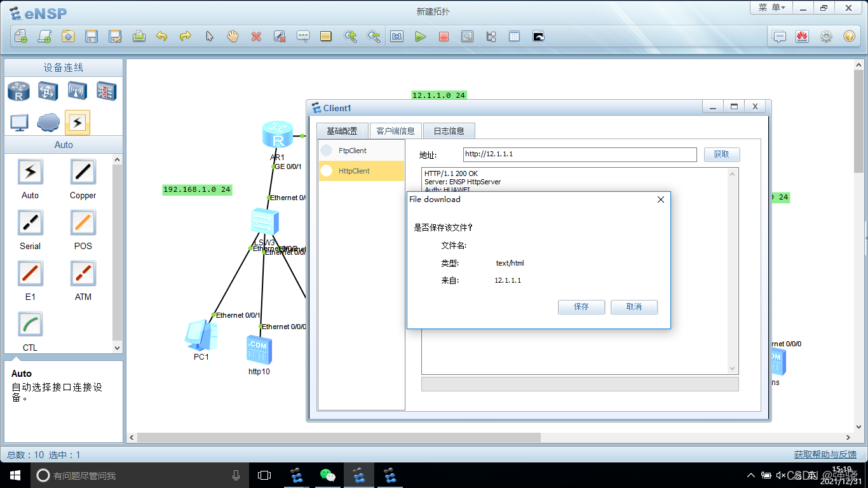Screen dimensions: 868x488
Task: Open help question mark icon
Action: (850, 36)
